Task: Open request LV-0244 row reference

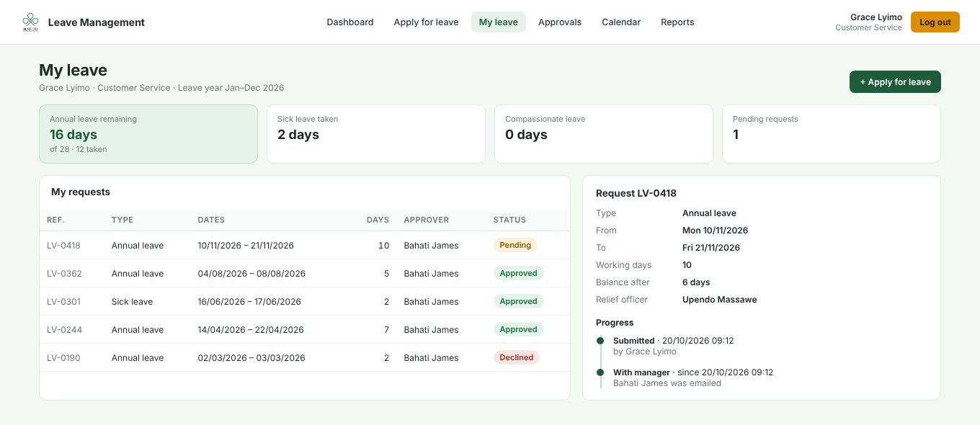Action: (65, 330)
